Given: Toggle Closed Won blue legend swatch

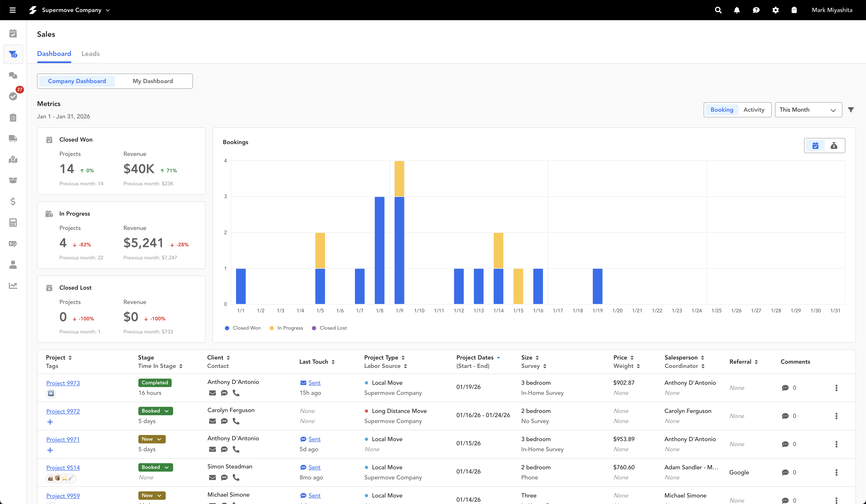Looking at the screenshot, I should point(227,328).
